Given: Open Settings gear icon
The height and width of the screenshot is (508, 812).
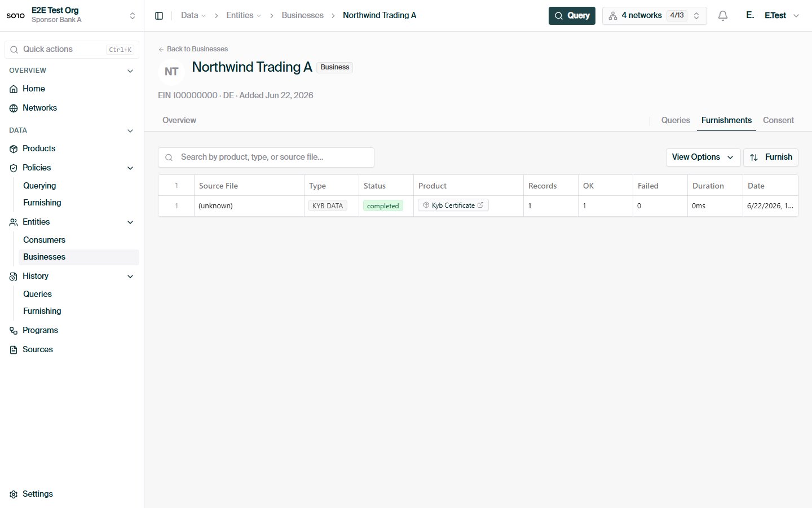Looking at the screenshot, I should [x=14, y=494].
